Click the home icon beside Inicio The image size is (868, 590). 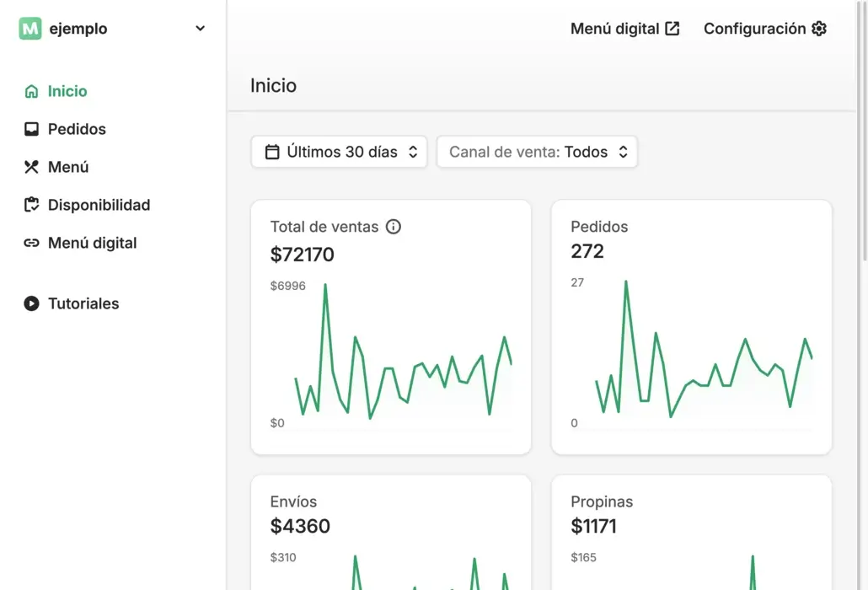(x=31, y=91)
